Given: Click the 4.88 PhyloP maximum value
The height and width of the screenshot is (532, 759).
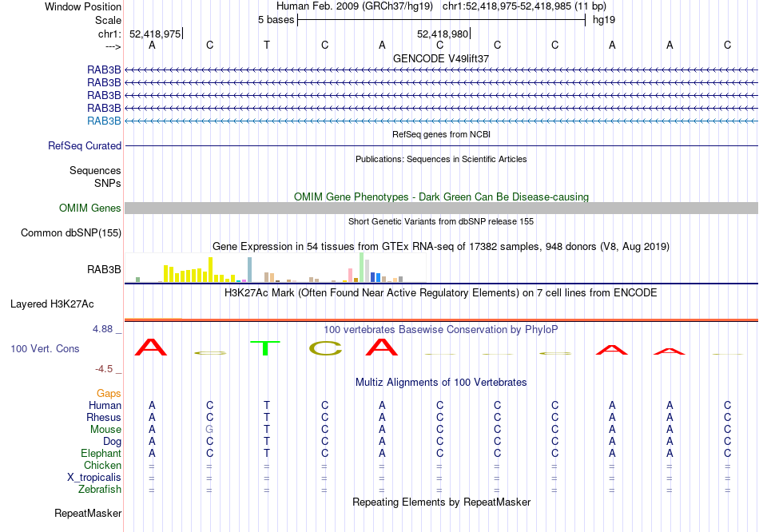Looking at the screenshot, I should coord(102,329).
